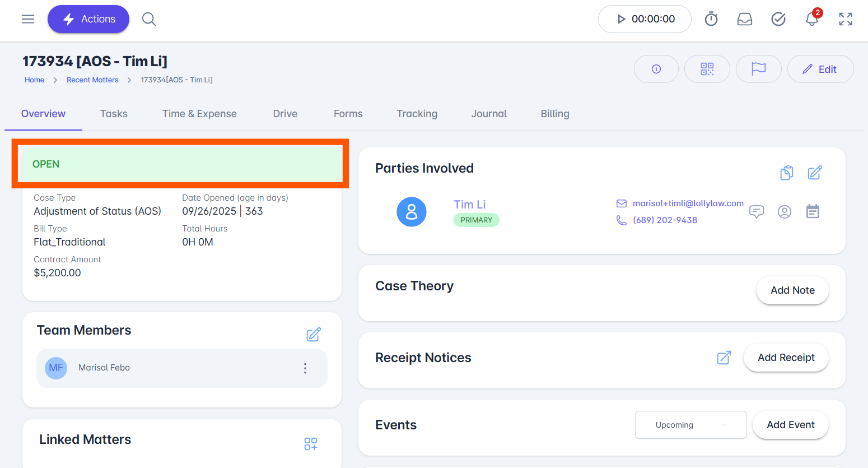Open the Actions menu button

click(x=88, y=19)
